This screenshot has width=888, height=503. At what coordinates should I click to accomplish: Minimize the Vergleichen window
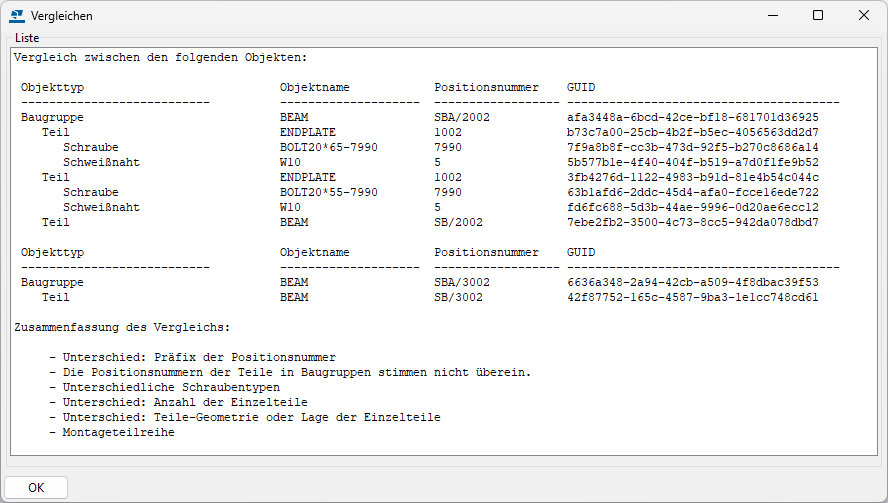(x=772, y=15)
